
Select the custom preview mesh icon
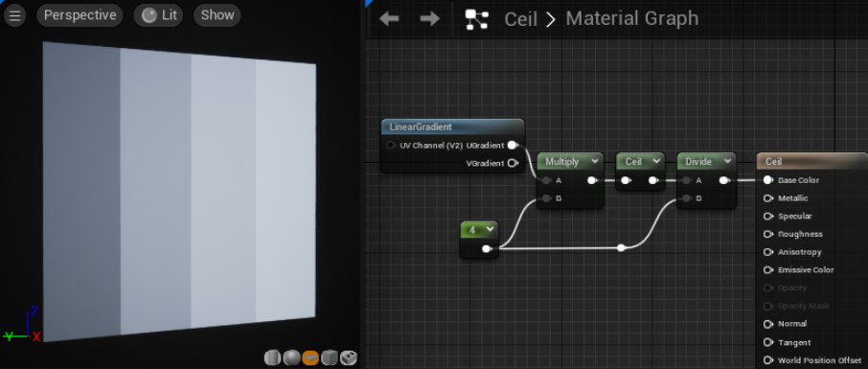pos(348,357)
